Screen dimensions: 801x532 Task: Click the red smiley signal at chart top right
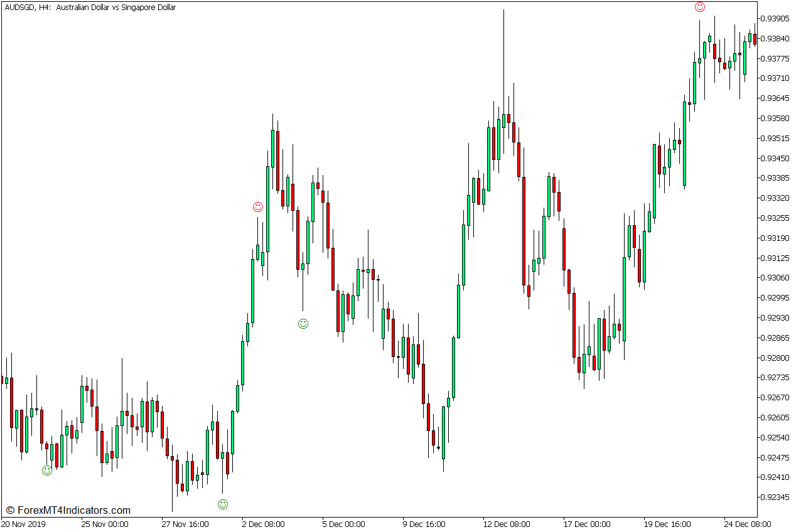[699, 7]
